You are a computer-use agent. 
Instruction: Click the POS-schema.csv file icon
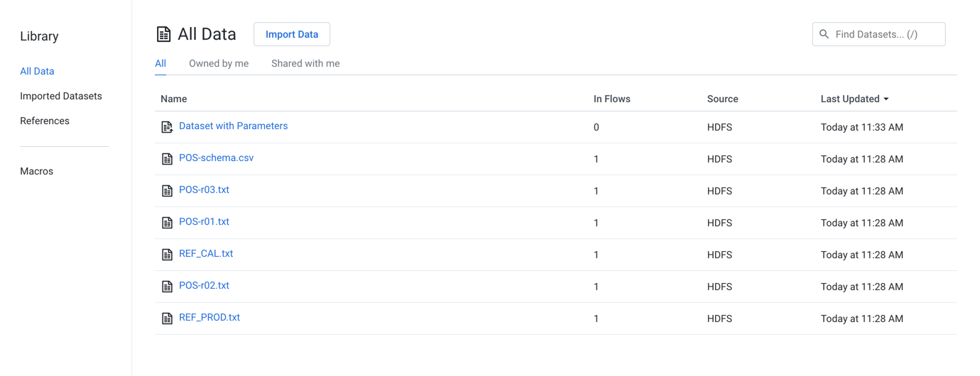click(x=167, y=159)
